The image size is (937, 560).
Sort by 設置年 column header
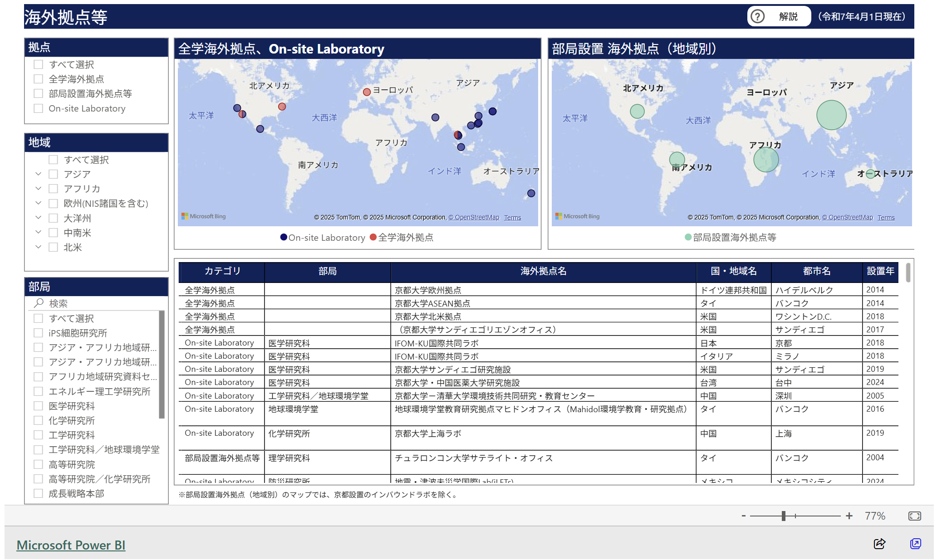[x=880, y=271]
